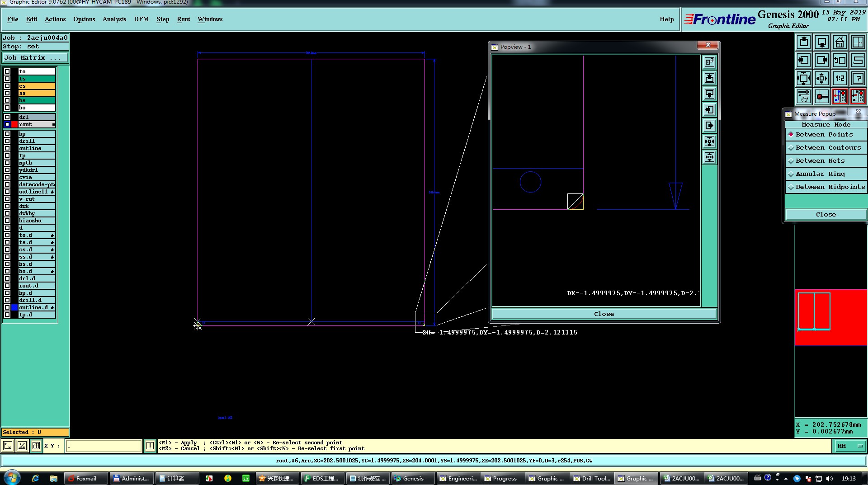Open the MM units dropdown
This screenshot has width=868, height=485.
click(x=849, y=446)
